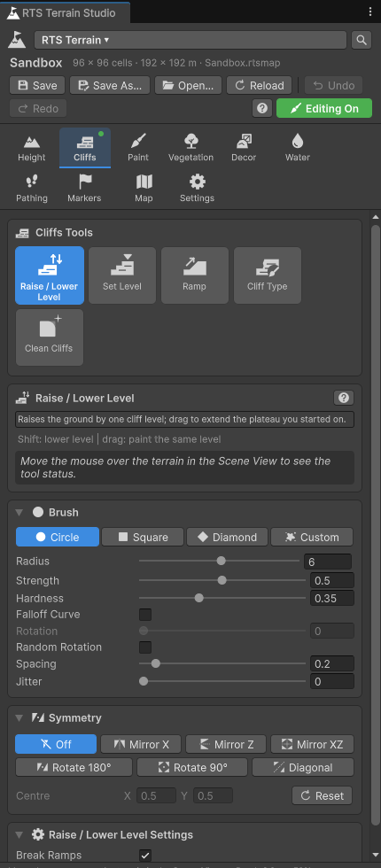The height and width of the screenshot is (868, 381).
Task: Select the Set Level tool
Action: 122,275
